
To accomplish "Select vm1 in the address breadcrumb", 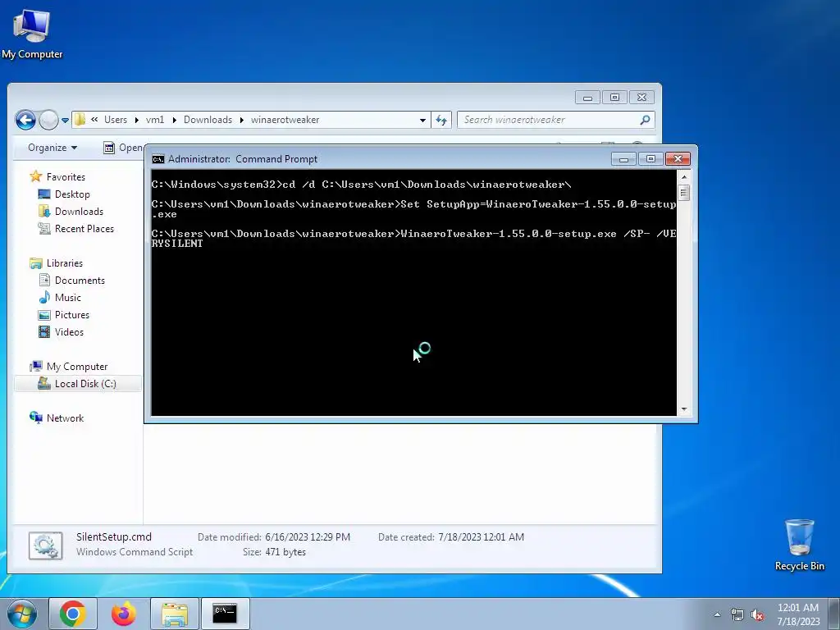I will click(x=155, y=120).
